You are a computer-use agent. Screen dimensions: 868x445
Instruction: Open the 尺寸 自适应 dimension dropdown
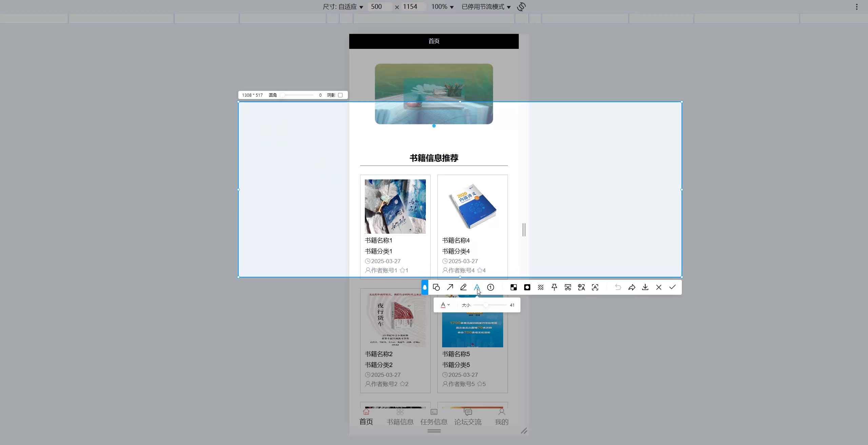pyautogui.click(x=343, y=7)
